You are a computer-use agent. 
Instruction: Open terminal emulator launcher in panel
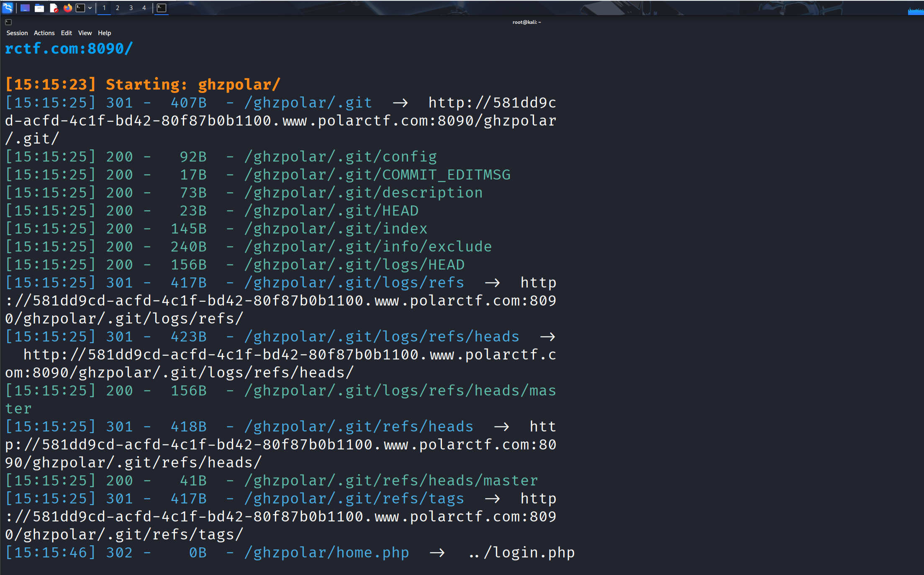[x=80, y=8]
